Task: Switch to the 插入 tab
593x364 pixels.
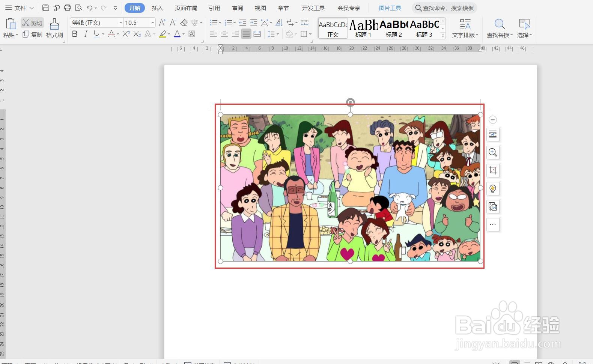Action: coord(158,8)
